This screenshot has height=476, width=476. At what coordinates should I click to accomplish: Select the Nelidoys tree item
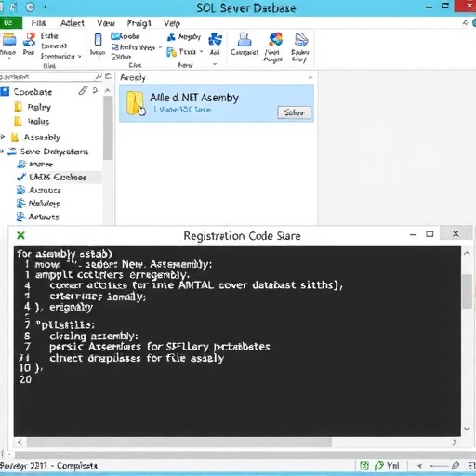38,204
